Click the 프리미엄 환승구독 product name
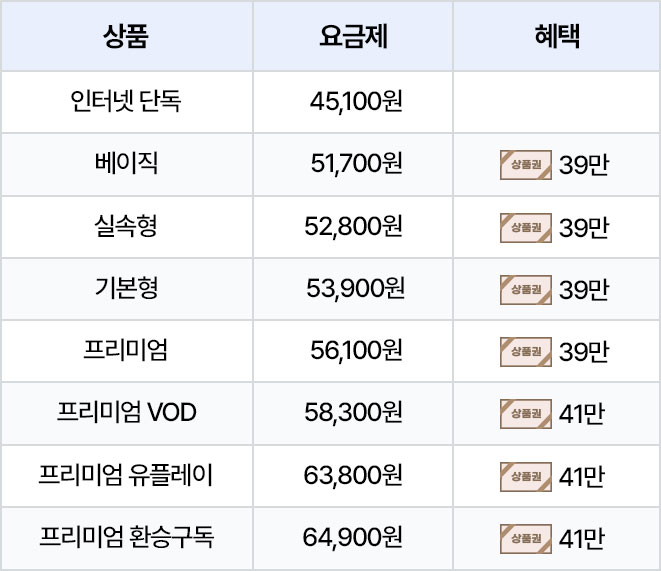The image size is (661, 571). click(x=126, y=537)
